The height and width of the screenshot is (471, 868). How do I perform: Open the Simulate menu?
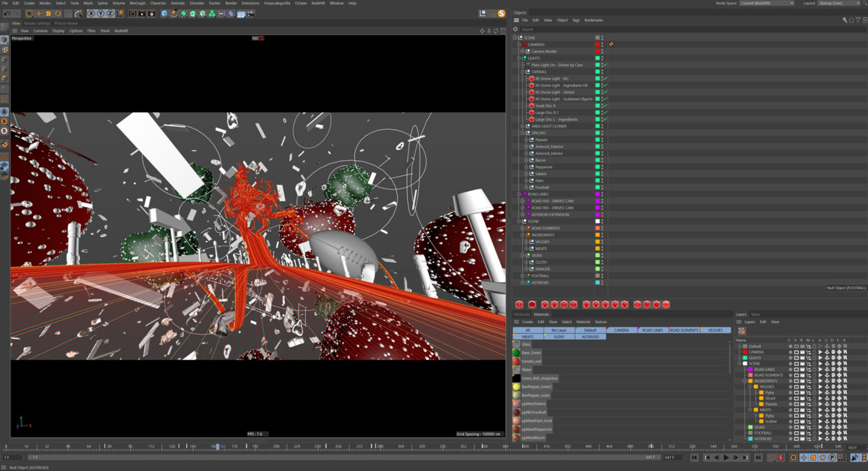point(197,3)
